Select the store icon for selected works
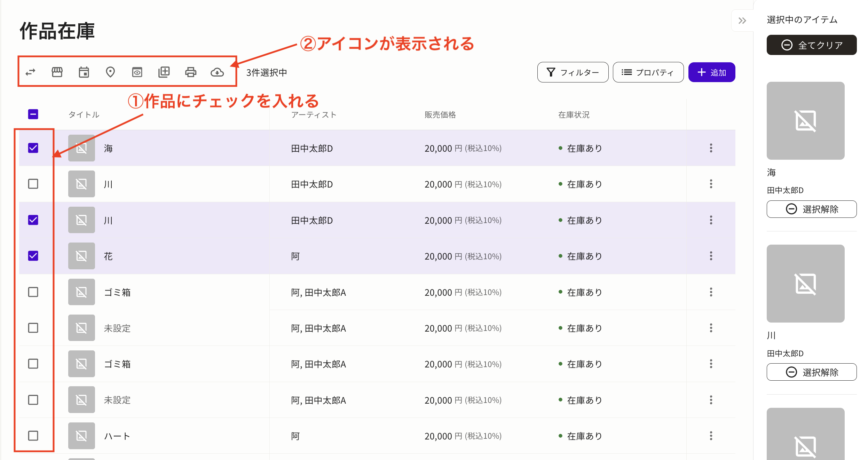 click(x=57, y=72)
